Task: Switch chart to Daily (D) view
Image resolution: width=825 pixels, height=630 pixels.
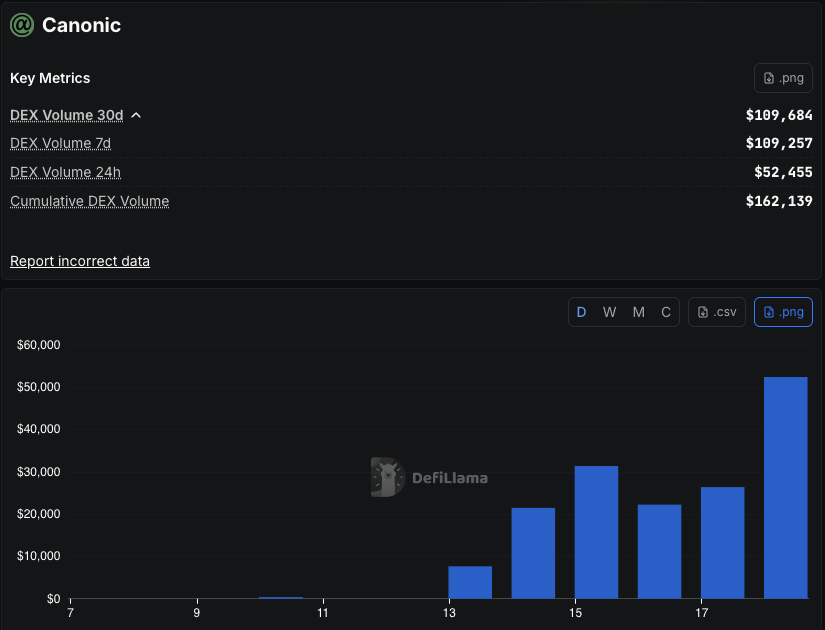Action: (x=581, y=312)
